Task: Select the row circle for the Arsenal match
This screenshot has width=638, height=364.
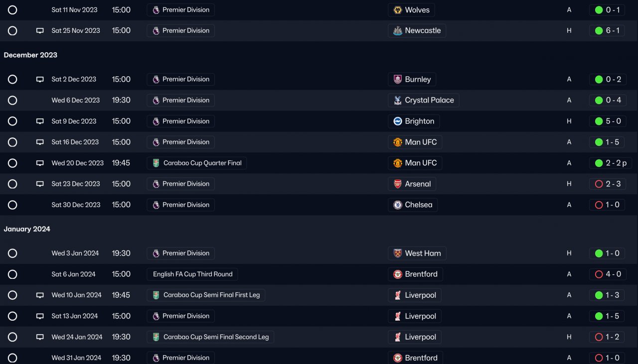Action: (x=12, y=184)
